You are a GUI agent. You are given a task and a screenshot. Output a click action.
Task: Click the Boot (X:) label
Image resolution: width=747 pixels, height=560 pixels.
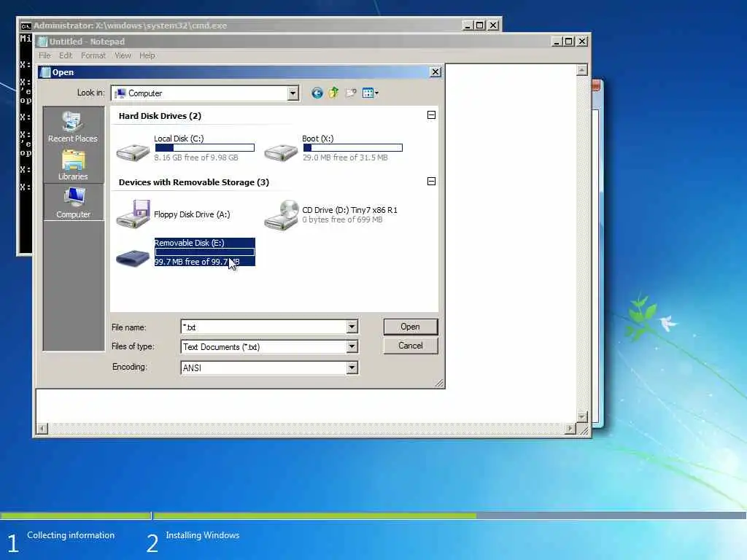pos(318,139)
